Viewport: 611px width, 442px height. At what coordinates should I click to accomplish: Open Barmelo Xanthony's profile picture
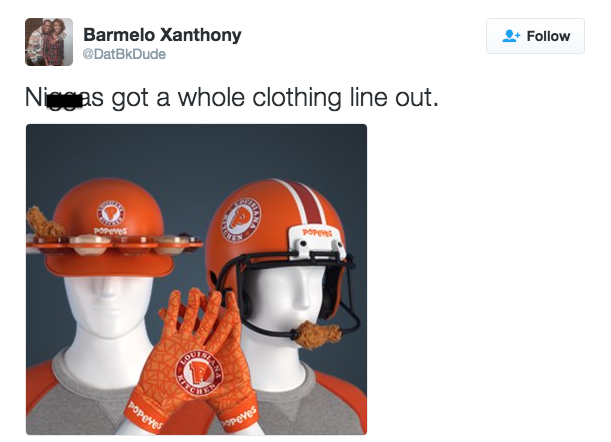click(x=49, y=42)
